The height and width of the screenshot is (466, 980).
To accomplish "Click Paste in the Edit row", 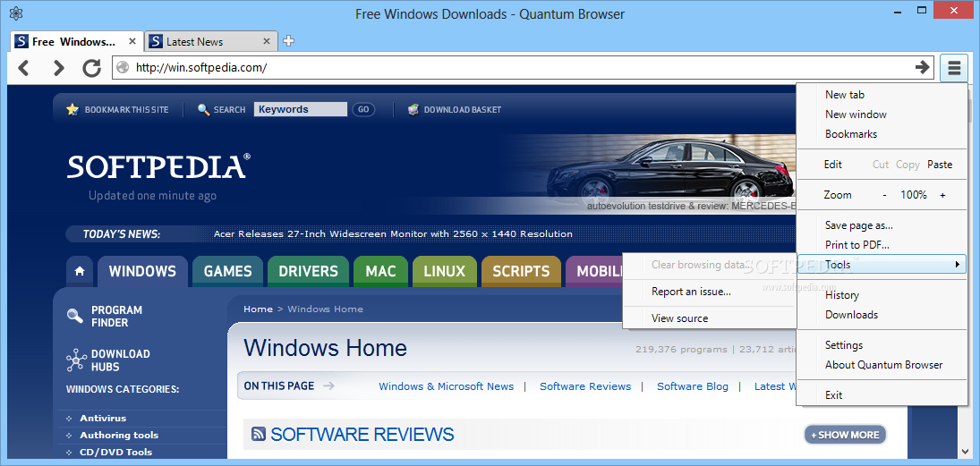I will (x=940, y=165).
